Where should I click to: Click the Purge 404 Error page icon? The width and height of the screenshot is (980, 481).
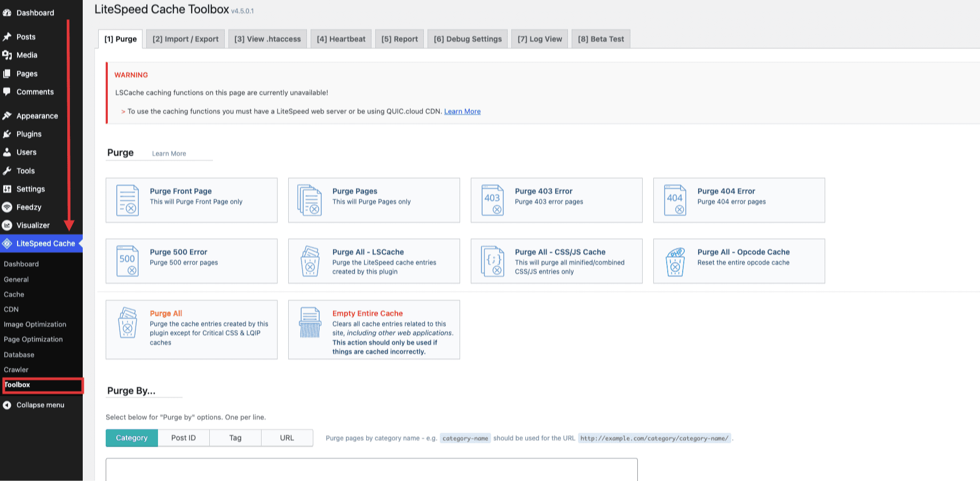(675, 200)
